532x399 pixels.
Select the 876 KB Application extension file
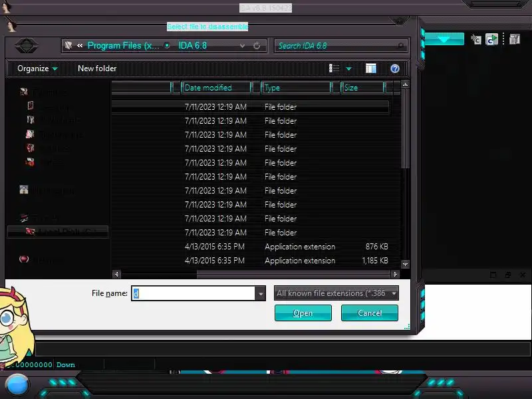[x=250, y=247]
